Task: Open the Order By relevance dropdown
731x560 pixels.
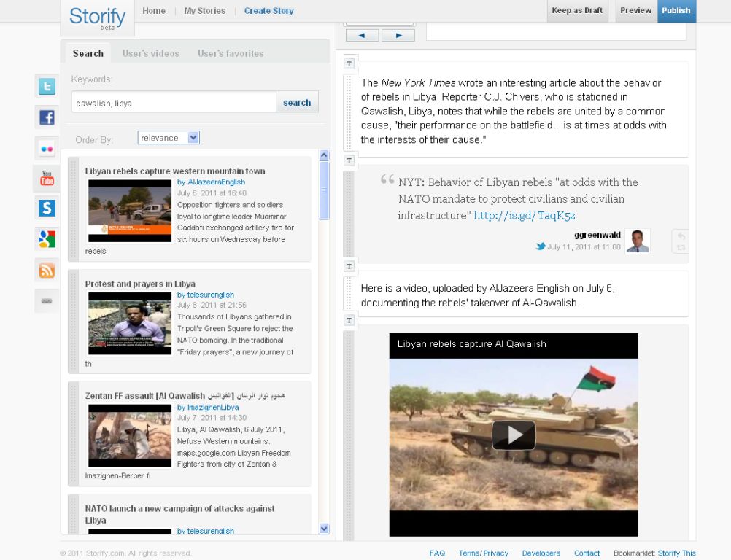Action: click(x=169, y=137)
